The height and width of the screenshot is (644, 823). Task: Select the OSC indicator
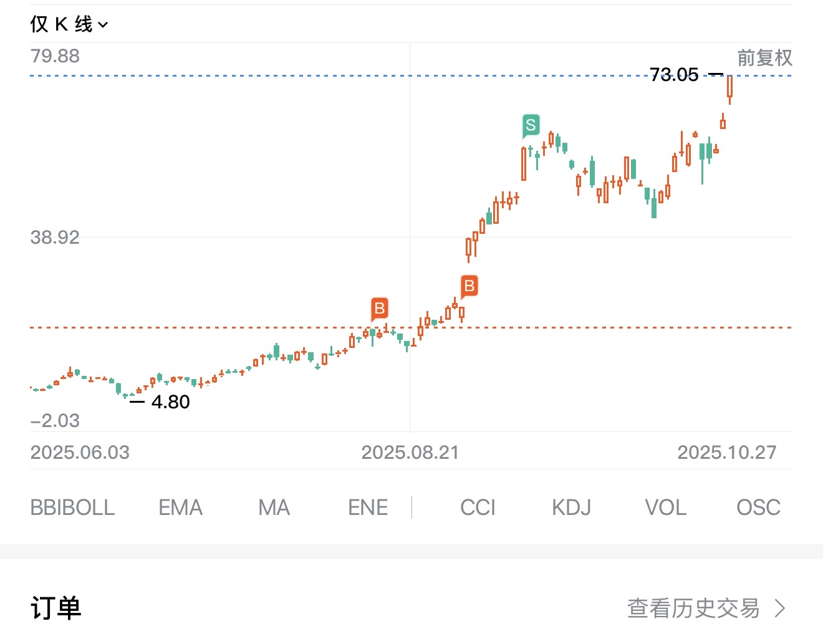pos(758,507)
